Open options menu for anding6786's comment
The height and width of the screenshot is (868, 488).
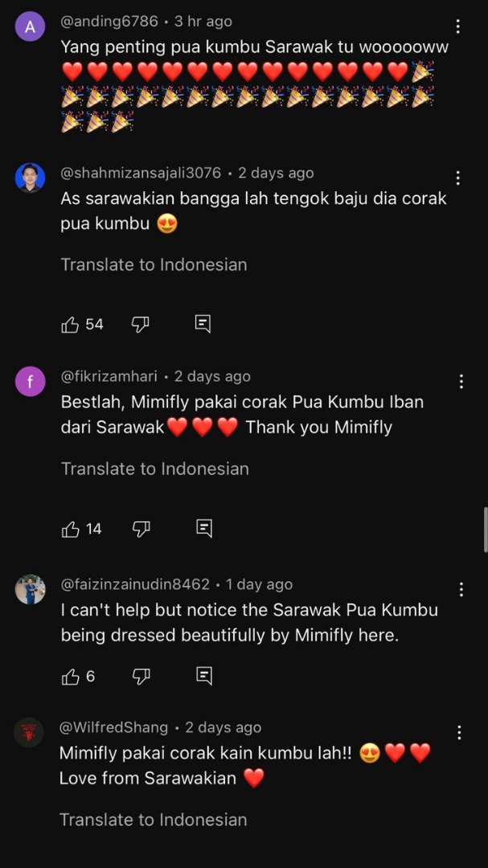(458, 27)
